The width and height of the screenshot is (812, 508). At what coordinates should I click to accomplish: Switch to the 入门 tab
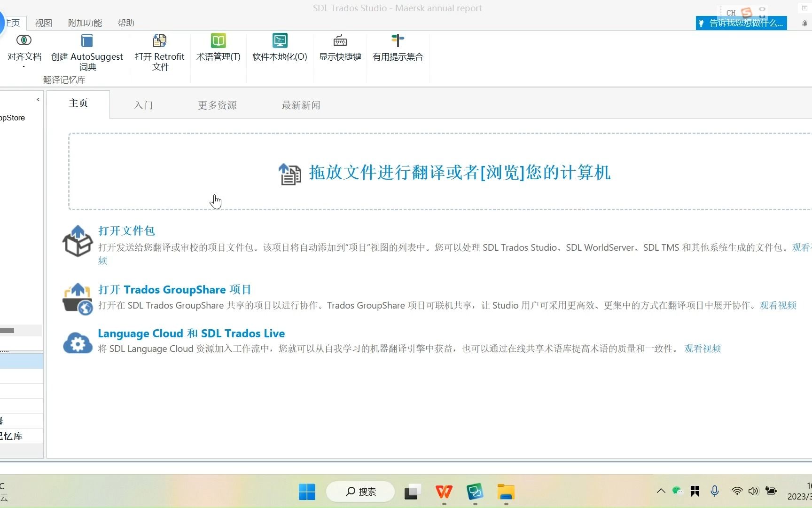pyautogui.click(x=143, y=105)
